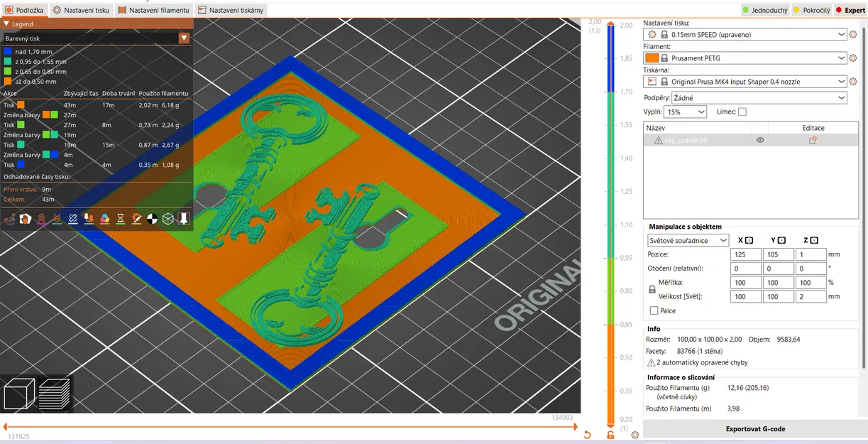The height and width of the screenshot is (444, 868).
Task: Open the Podpěry dropdown
Action: [x=761, y=97]
